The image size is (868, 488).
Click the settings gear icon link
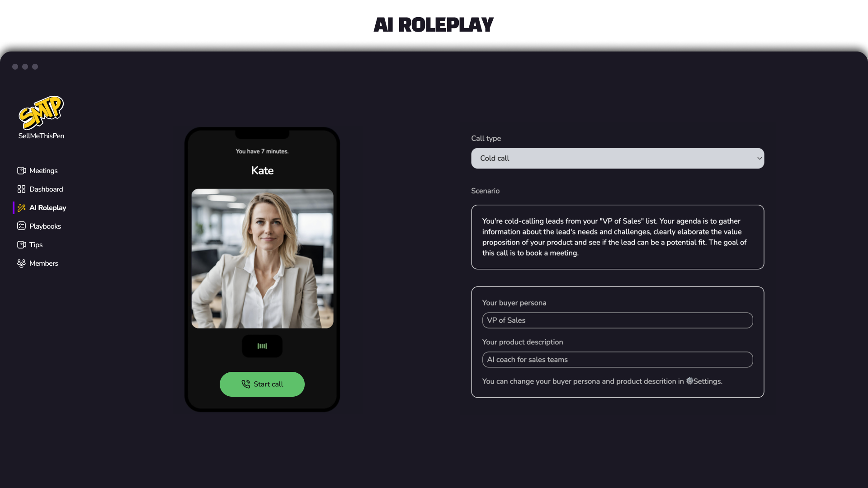tap(690, 381)
